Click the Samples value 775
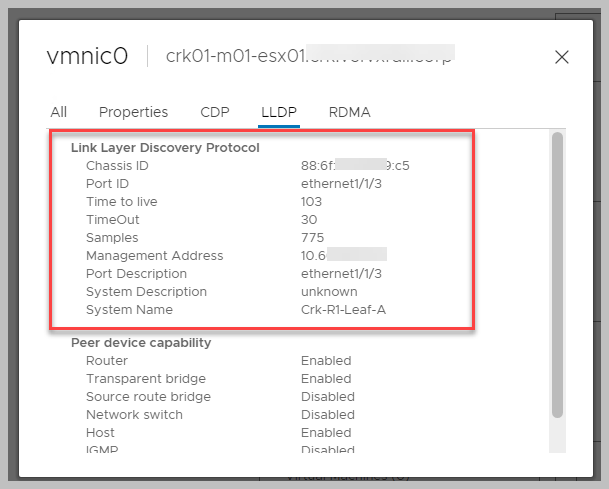 (x=311, y=237)
